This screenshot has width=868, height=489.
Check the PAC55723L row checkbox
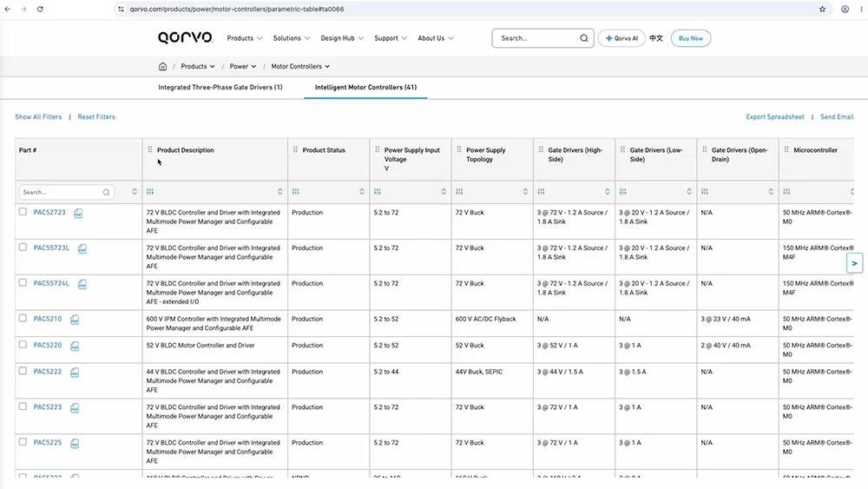[23, 247]
